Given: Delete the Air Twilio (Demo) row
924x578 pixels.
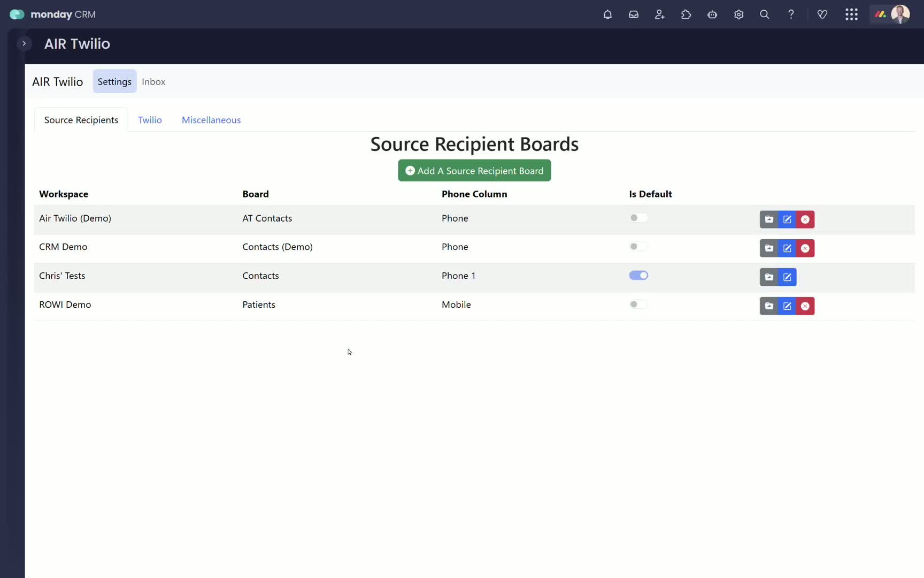Looking at the screenshot, I should pyautogui.click(x=805, y=219).
